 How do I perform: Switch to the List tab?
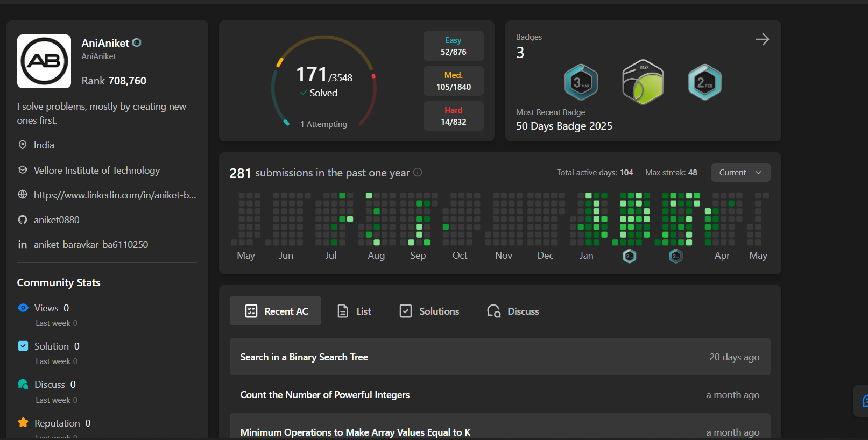[354, 311]
